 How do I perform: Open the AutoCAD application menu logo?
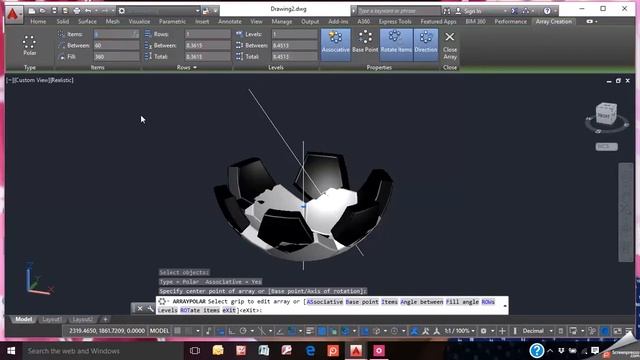pos(13,15)
